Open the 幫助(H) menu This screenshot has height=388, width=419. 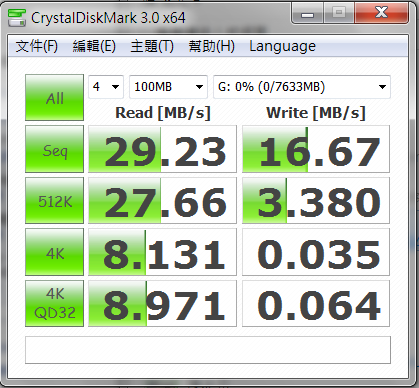pos(212,46)
